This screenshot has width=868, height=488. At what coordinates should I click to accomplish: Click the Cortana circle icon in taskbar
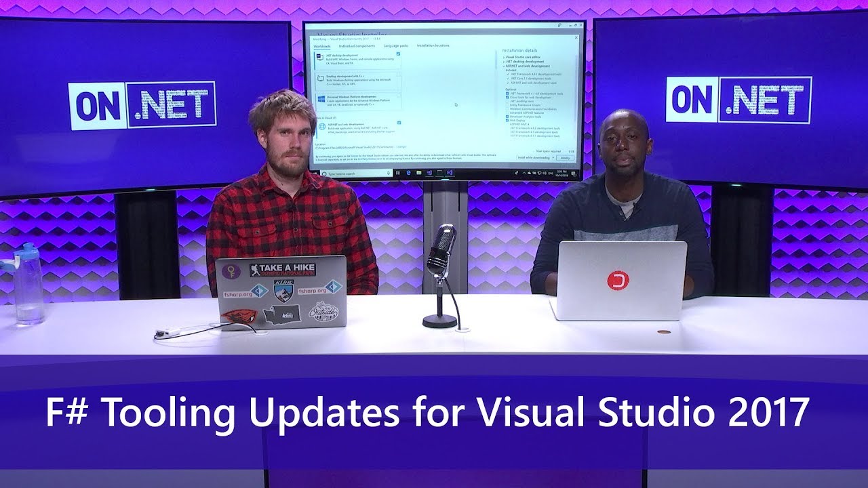pos(324,174)
